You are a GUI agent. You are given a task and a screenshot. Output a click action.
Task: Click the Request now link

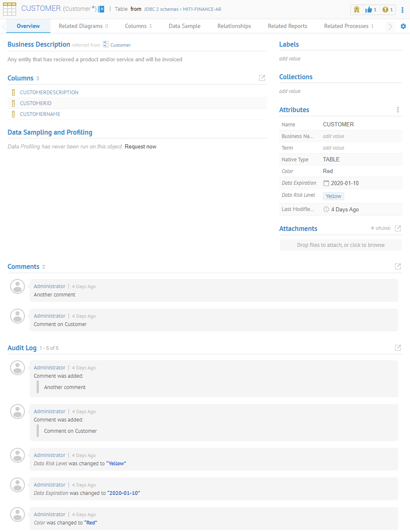140,147
